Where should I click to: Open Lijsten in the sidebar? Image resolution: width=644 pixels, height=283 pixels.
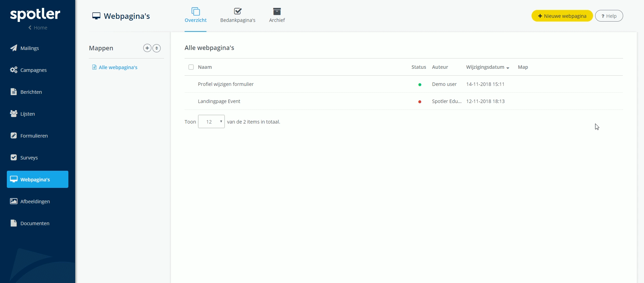click(38, 114)
